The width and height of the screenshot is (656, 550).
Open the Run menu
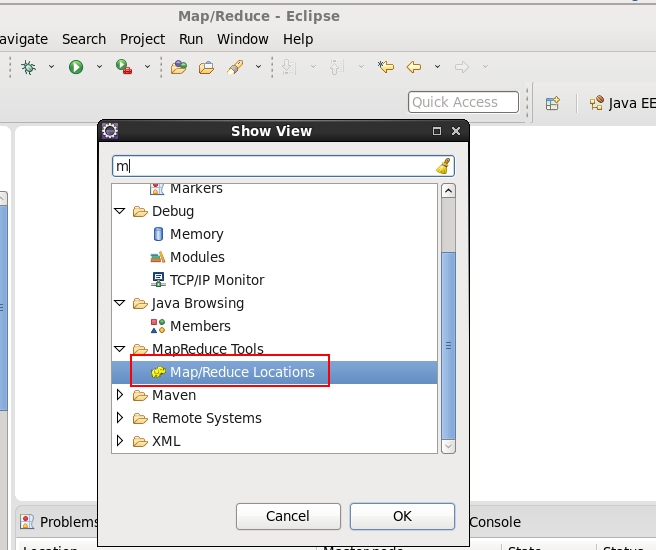(191, 39)
